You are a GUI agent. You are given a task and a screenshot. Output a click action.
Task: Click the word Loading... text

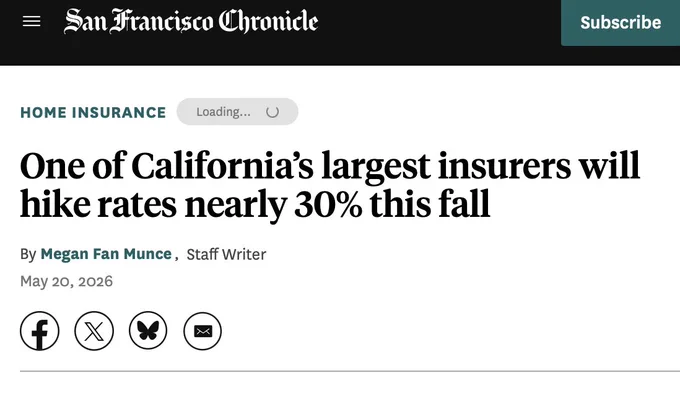point(223,112)
